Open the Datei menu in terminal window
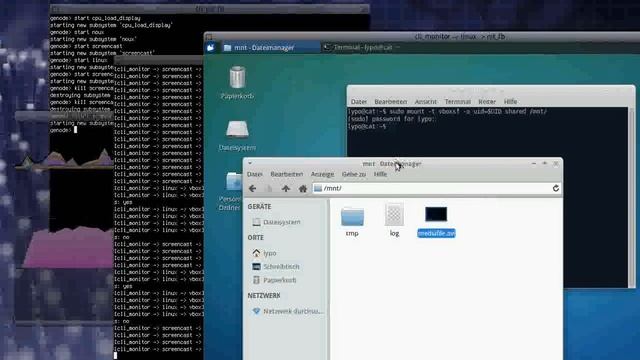The width and height of the screenshot is (640, 360). (359, 102)
